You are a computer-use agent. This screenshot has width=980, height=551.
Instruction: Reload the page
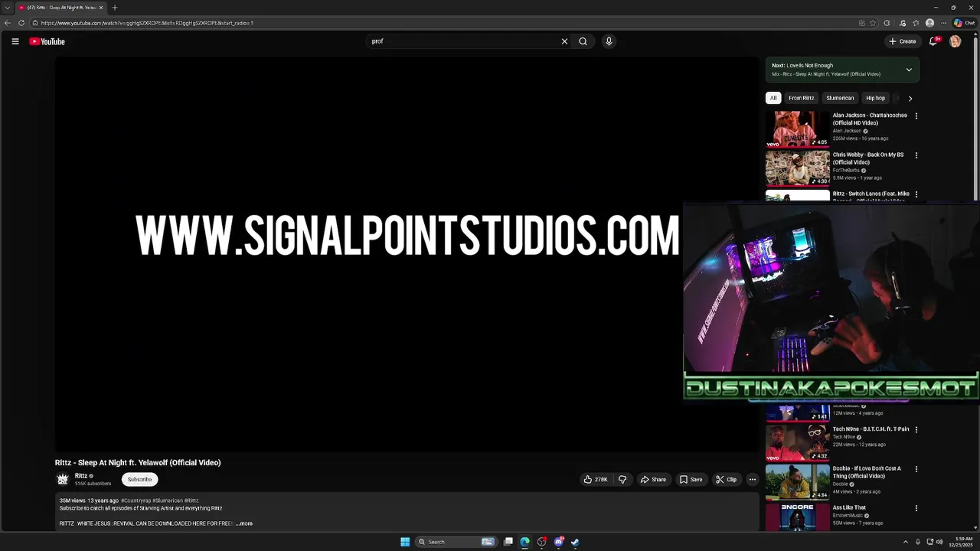(x=21, y=23)
